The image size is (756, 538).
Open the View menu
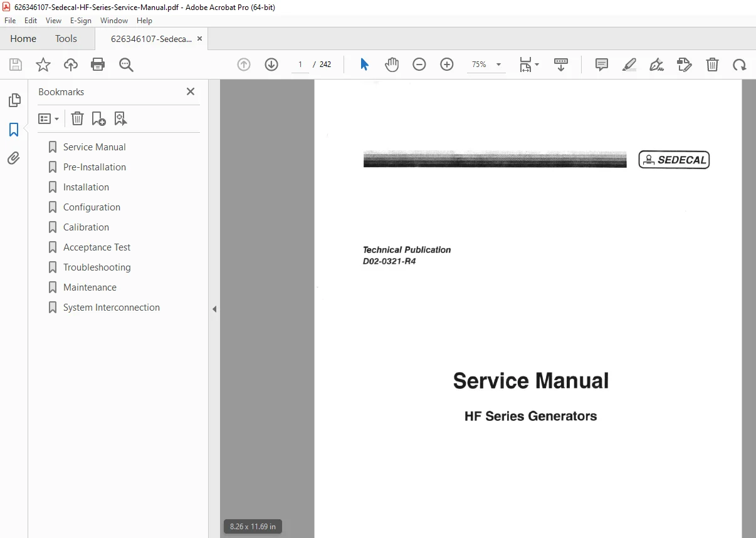click(54, 20)
